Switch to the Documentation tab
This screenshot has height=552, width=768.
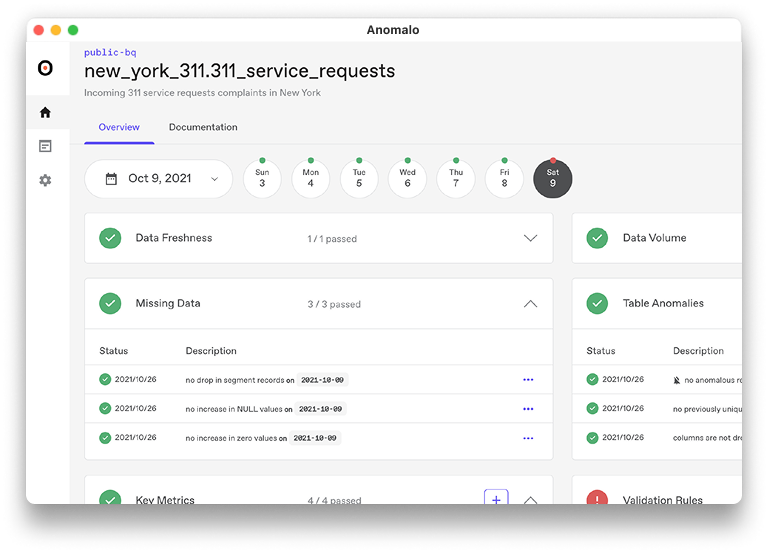click(203, 127)
